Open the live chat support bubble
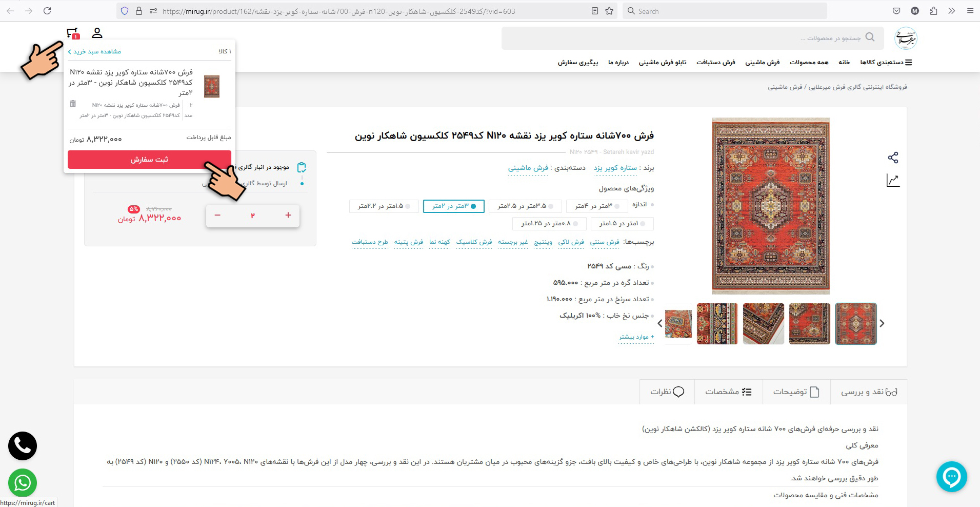The image size is (980, 507). tap(951, 477)
